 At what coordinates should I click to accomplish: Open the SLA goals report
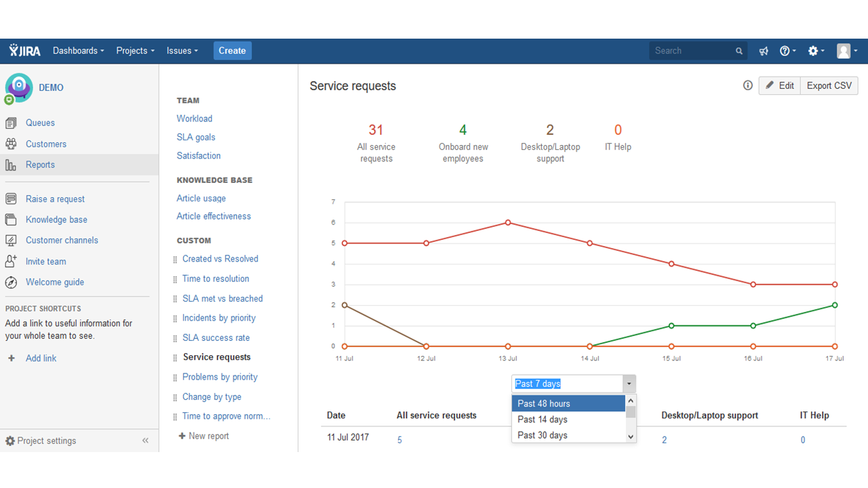(x=196, y=137)
